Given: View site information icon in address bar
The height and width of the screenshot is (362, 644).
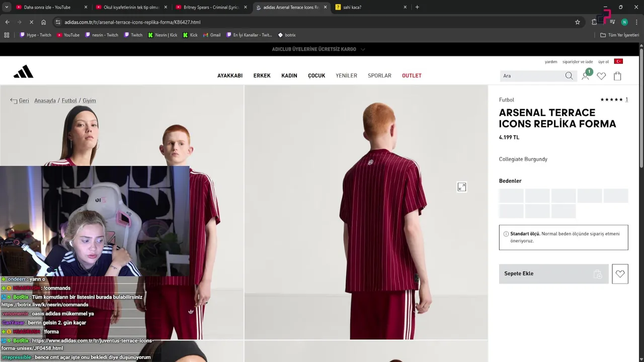Looking at the screenshot, I should [x=58, y=22].
